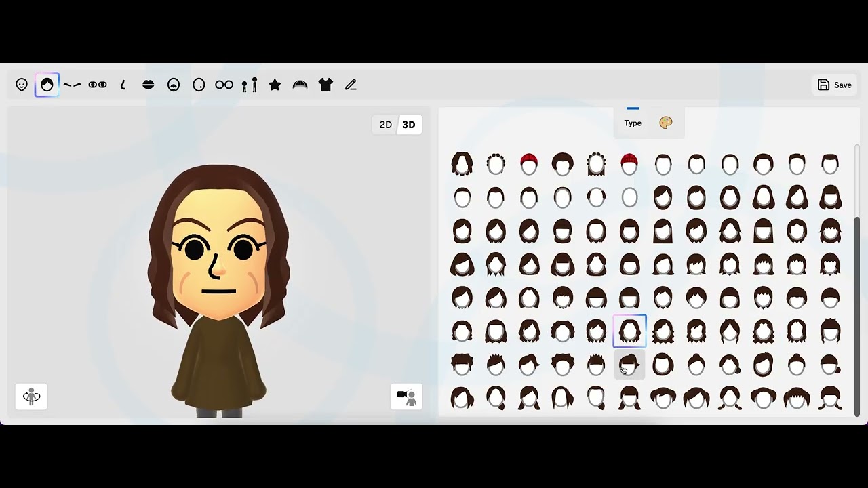
Task: Choose the currently highlighted wavy hairstyle
Action: 629,331
